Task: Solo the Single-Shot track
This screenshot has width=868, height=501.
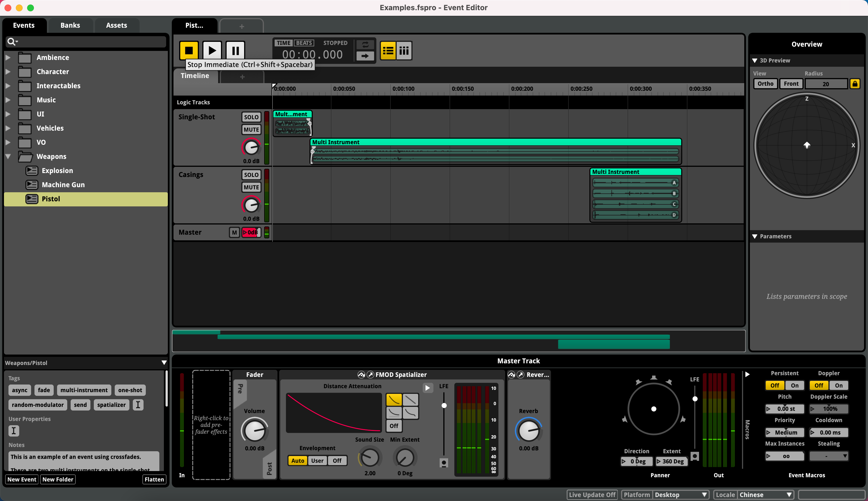Action: 251,117
